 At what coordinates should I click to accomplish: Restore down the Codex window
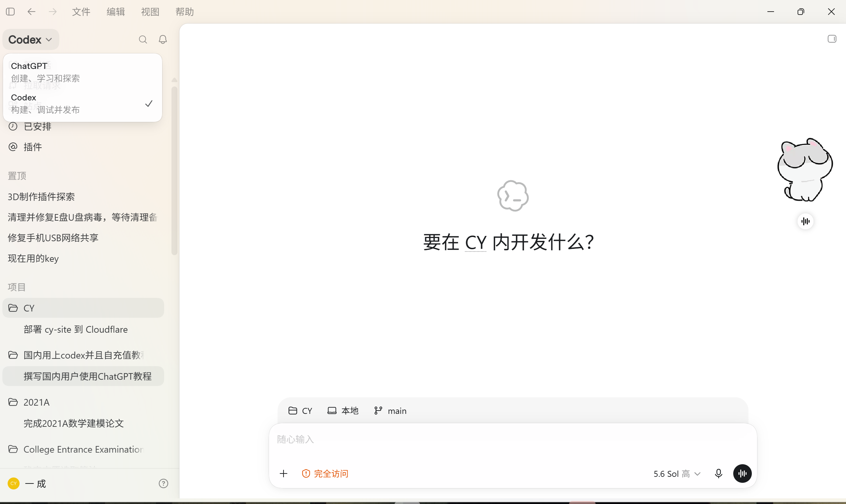[801, 12]
